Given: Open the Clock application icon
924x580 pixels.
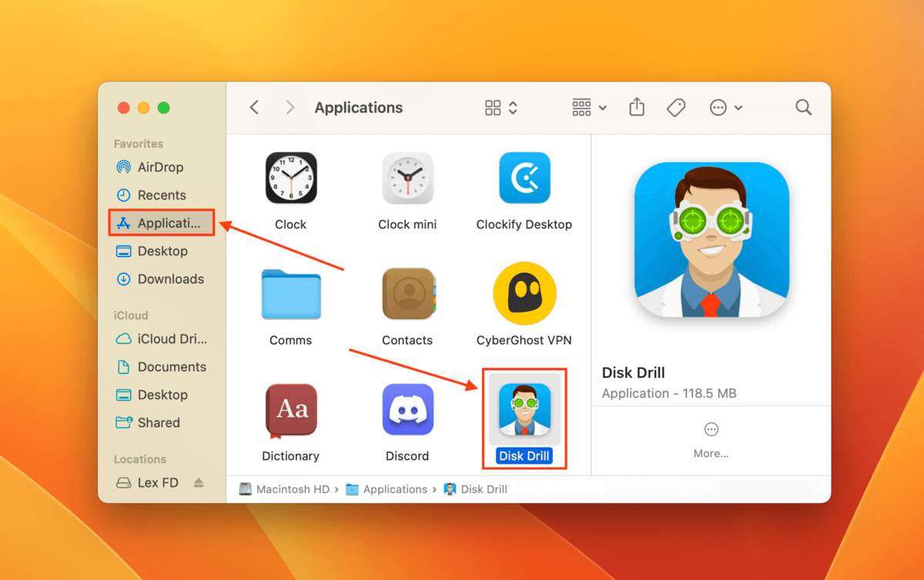Looking at the screenshot, I should pos(291,178).
